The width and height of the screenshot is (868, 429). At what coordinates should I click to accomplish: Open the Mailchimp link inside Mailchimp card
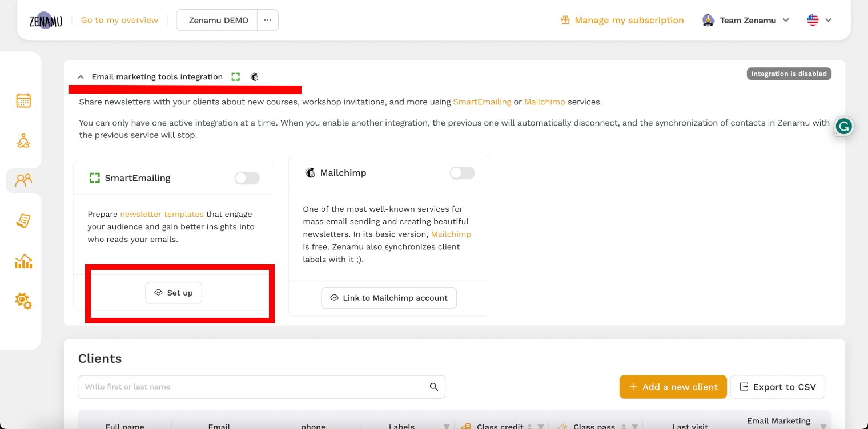click(451, 234)
